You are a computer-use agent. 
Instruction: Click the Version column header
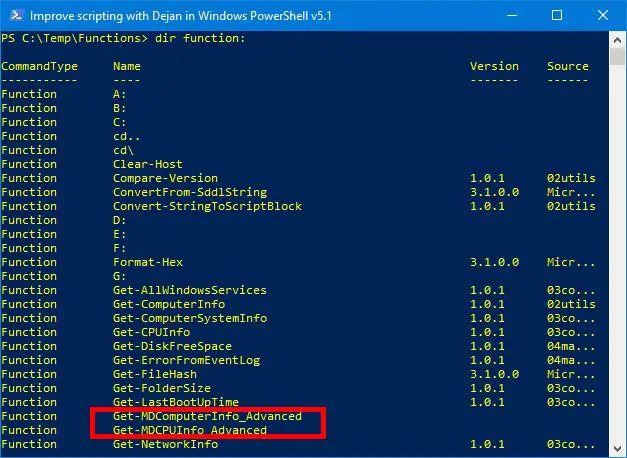coord(494,66)
